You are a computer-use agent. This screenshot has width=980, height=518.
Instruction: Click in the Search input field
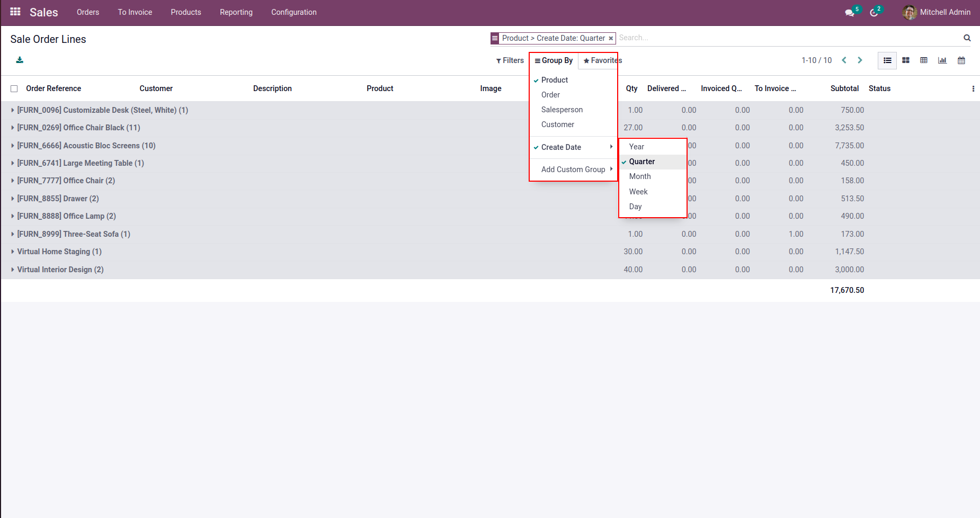click(784, 38)
